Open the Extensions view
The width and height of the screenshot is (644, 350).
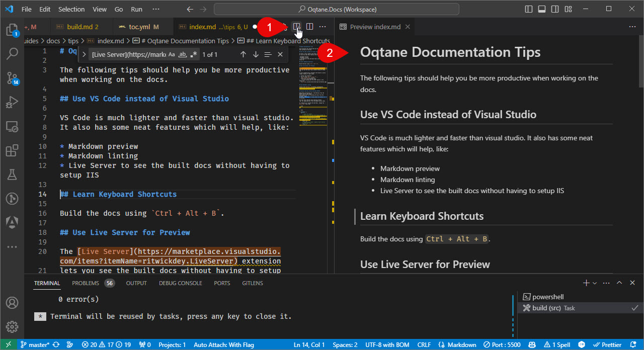click(x=12, y=150)
